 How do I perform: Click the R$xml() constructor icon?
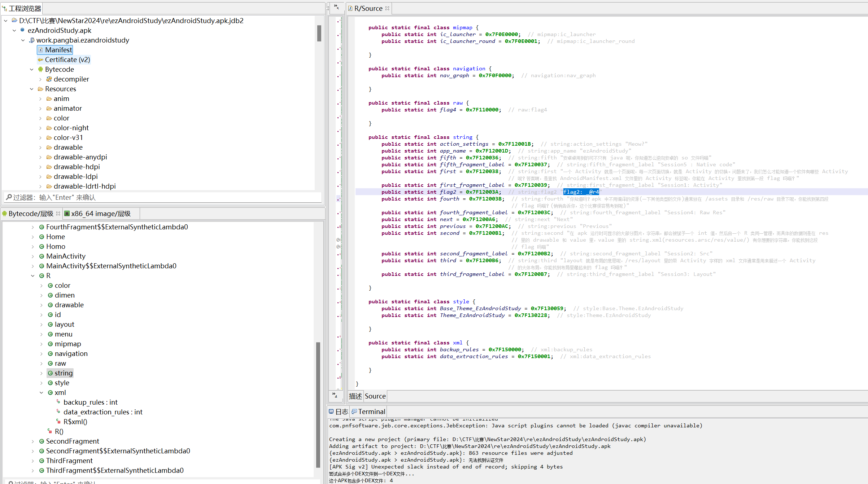(58, 421)
